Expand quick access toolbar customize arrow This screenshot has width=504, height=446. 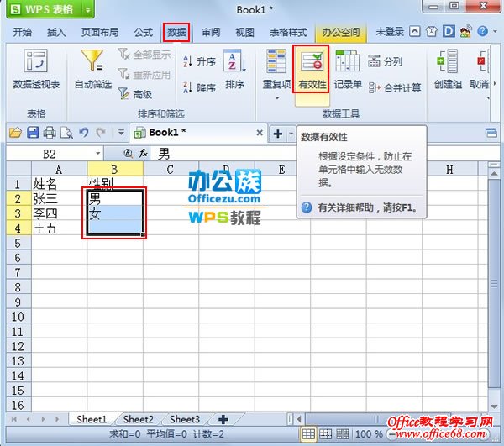pyautogui.click(x=121, y=132)
